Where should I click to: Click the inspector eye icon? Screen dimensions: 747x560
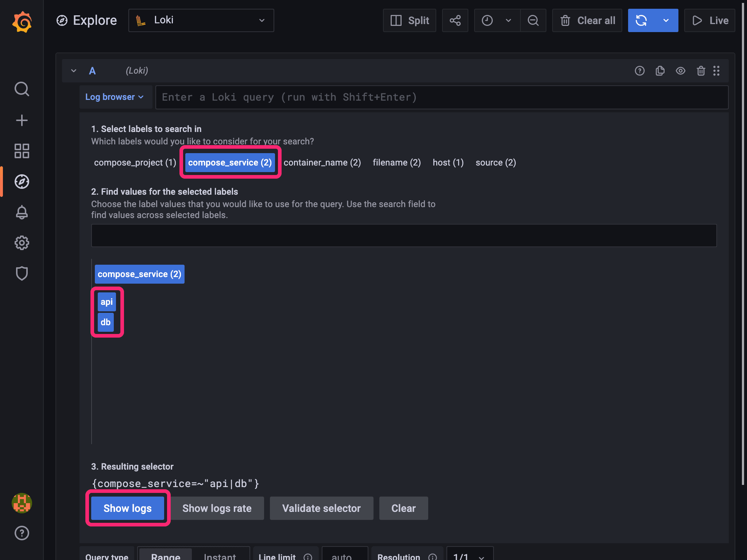click(680, 71)
